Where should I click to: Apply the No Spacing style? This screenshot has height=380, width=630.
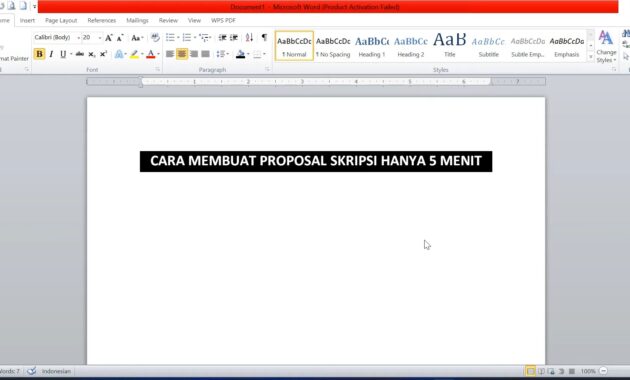(333, 46)
